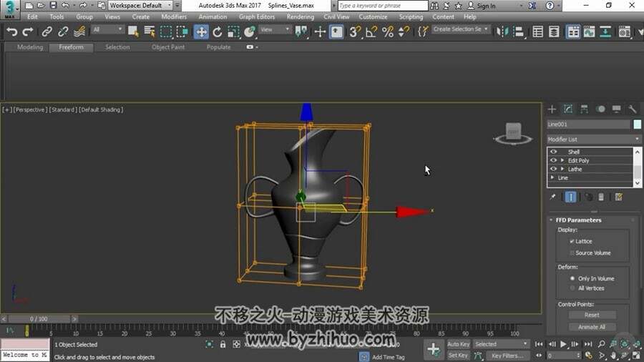Image resolution: width=644 pixels, height=362 pixels.
Task: Open the selection filter All dropdown
Action: click(x=107, y=29)
